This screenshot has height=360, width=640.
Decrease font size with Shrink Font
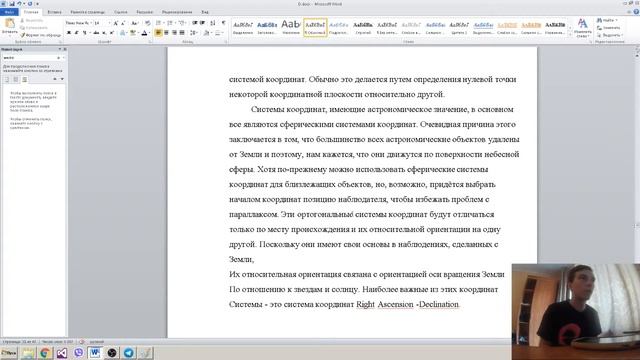[x=123, y=23]
